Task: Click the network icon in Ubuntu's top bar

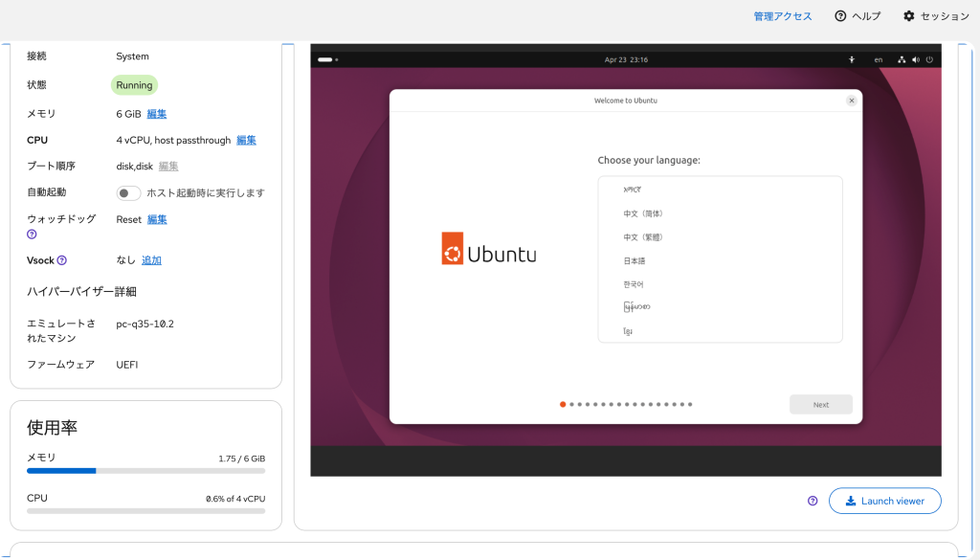Action: (x=902, y=59)
